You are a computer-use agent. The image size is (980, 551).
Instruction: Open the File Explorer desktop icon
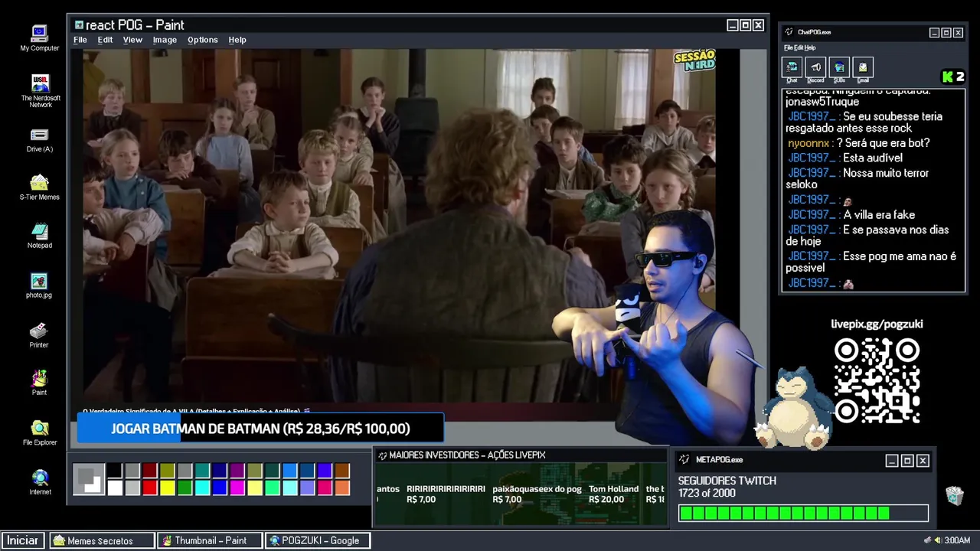tap(39, 433)
